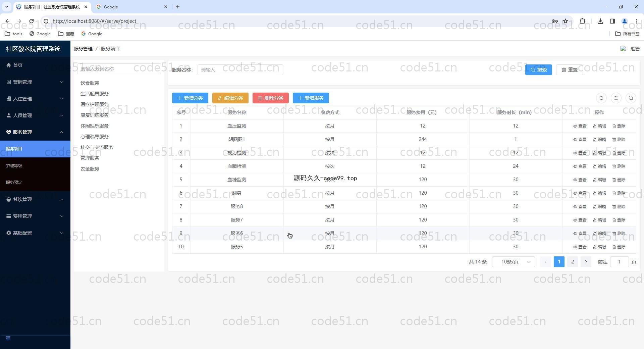Viewport: 644px width, 349px height.
Task: Go to page 2 of the table
Action: click(573, 262)
